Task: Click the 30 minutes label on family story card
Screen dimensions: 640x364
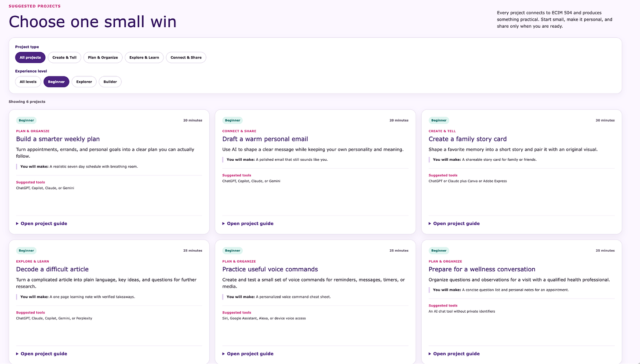Action: click(x=605, y=120)
